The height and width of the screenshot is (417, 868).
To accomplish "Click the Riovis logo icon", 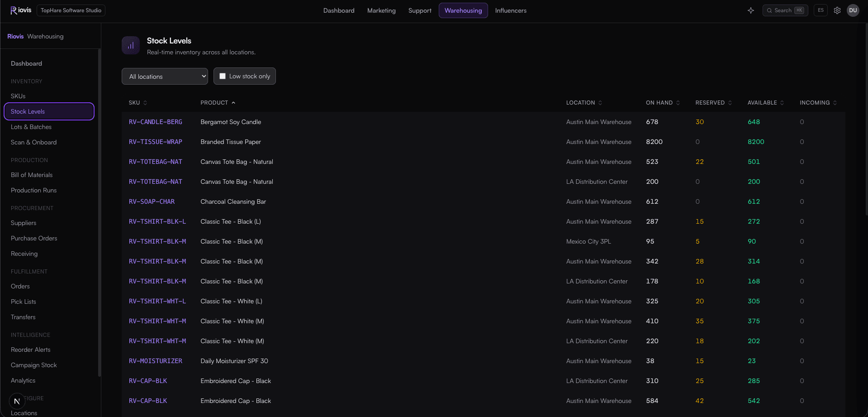I will (14, 10).
